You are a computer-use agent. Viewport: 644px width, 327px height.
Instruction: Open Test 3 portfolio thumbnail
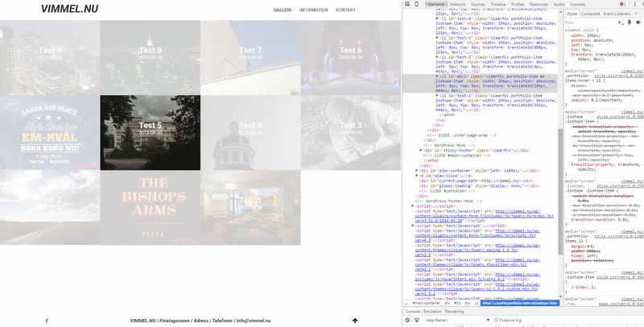tap(351, 133)
